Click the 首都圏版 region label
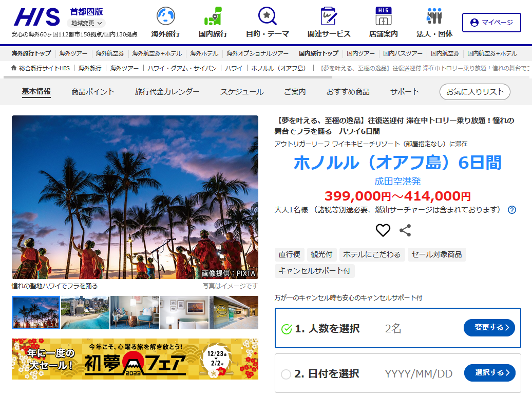The width and height of the screenshot is (532, 398). [x=86, y=12]
